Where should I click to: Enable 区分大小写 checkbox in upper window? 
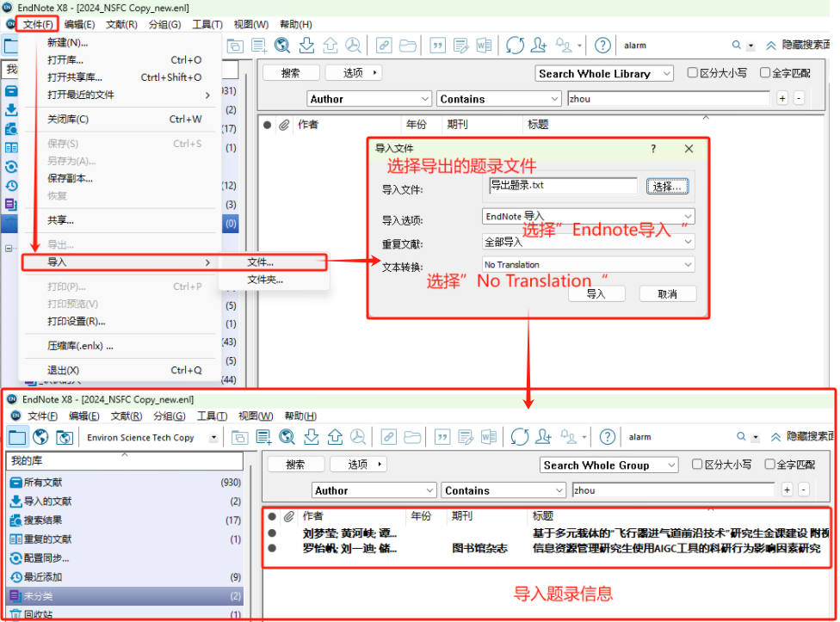693,72
